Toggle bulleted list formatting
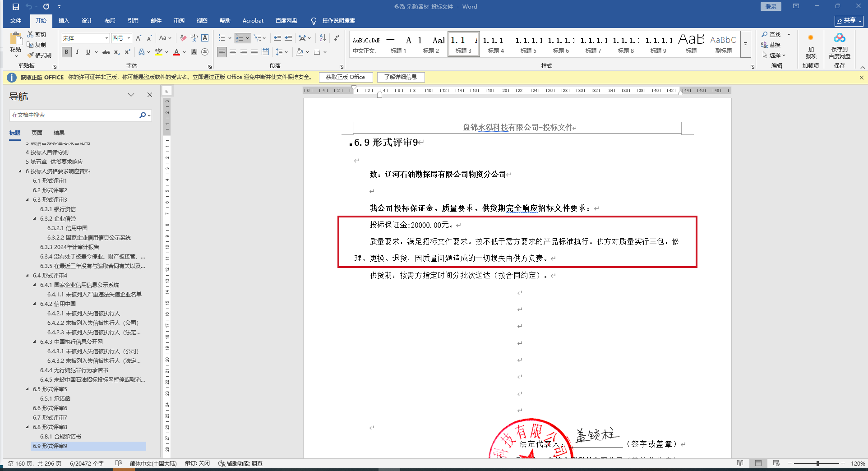 [x=222, y=38]
